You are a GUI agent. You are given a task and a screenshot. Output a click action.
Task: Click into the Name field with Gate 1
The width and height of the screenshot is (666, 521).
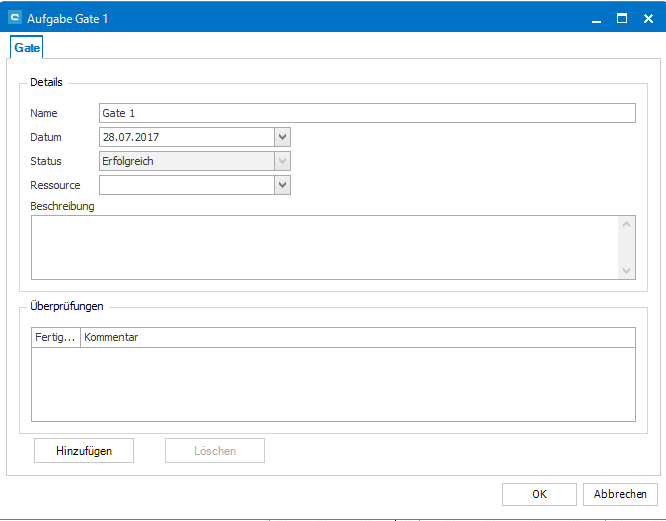[x=366, y=113]
